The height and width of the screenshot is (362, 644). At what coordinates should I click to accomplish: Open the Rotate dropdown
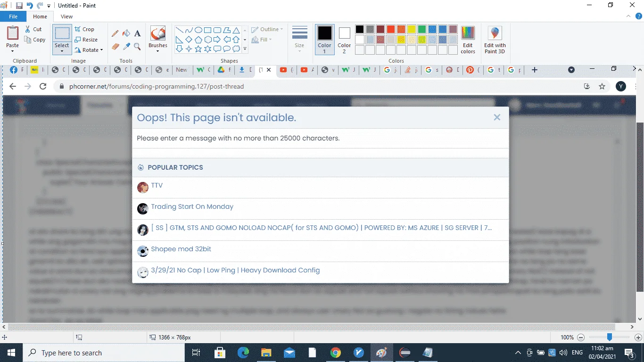pyautogui.click(x=89, y=50)
